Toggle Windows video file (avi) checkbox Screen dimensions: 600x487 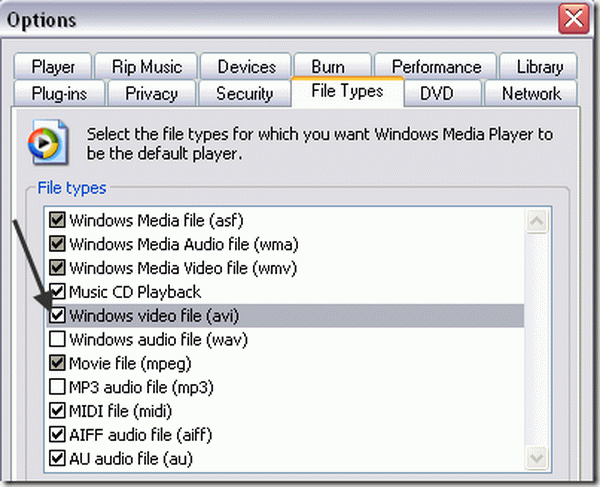pyautogui.click(x=58, y=316)
